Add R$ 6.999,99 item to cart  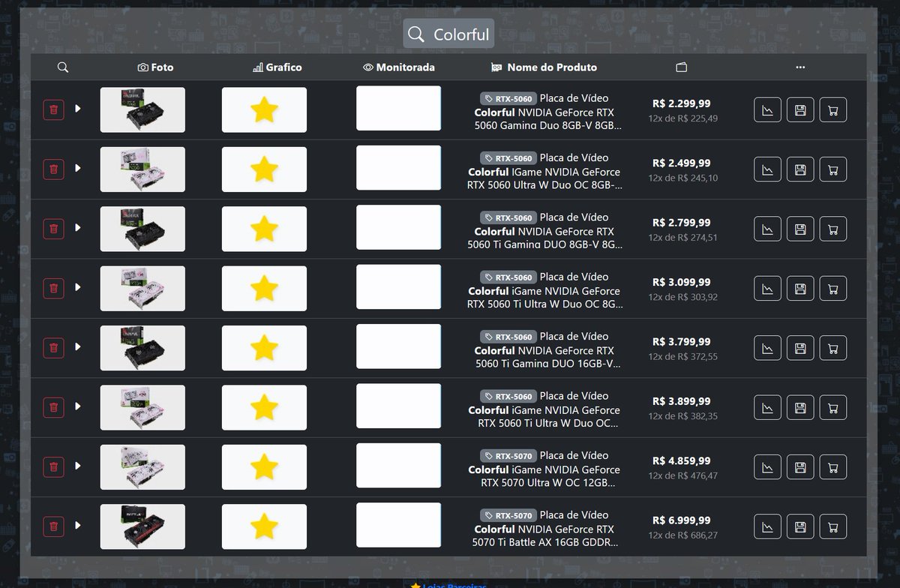pos(833,526)
